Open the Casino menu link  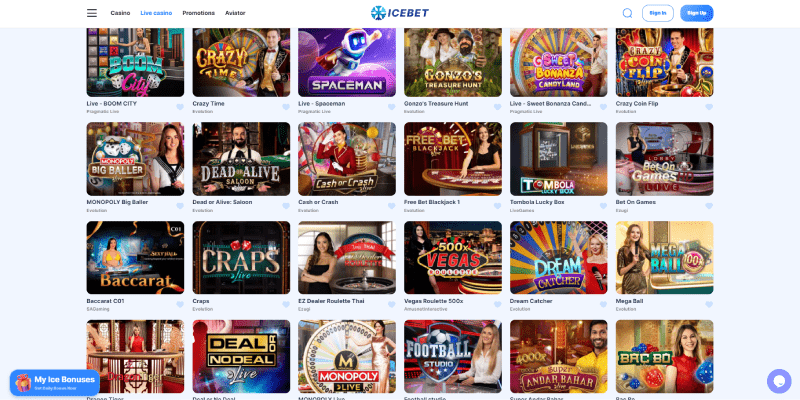[120, 13]
